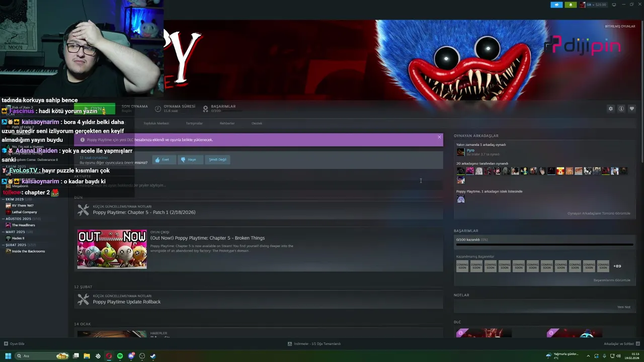Open the Destek tab

pyautogui.click(x=257, y=123)
